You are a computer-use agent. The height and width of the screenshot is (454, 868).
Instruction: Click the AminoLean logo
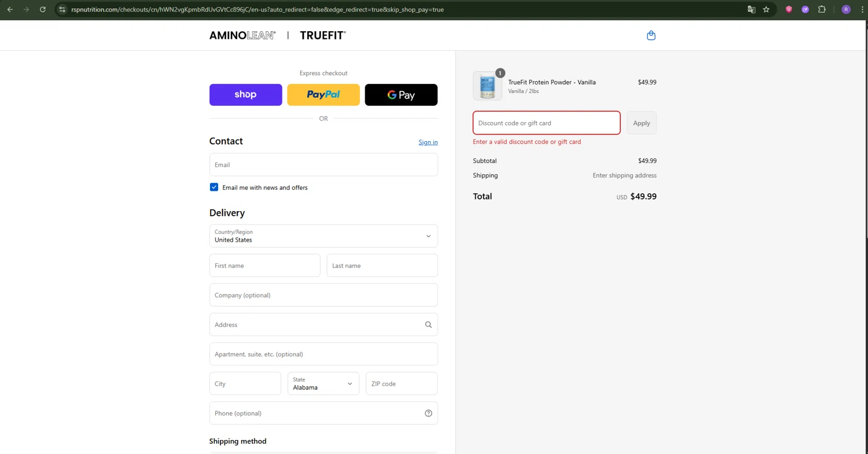242,35
